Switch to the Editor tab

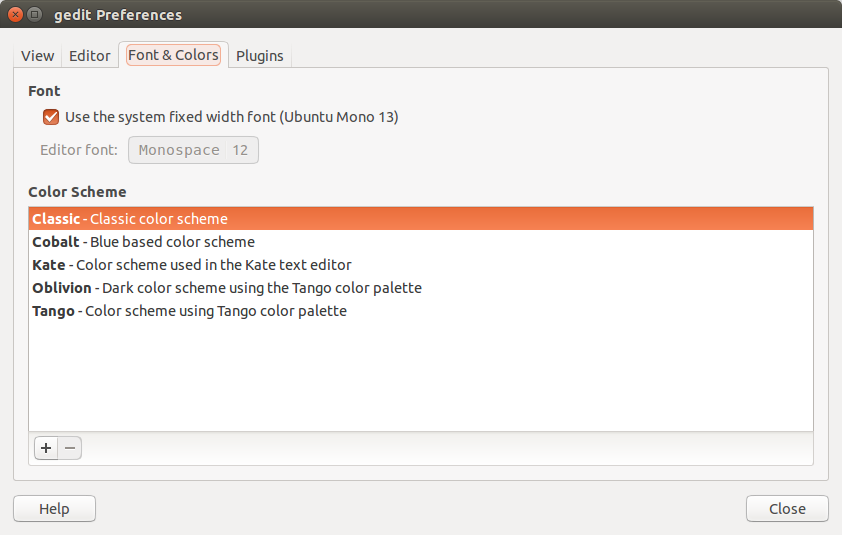click(90, 56)
